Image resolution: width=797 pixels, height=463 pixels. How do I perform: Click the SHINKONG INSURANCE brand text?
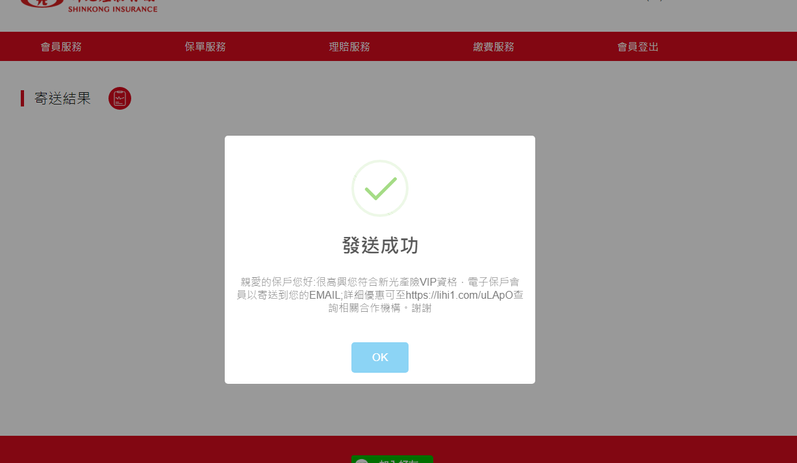[113, 9]
